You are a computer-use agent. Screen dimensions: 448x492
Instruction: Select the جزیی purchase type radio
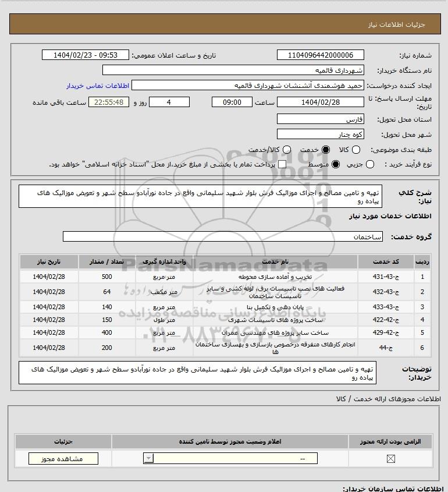370,164
